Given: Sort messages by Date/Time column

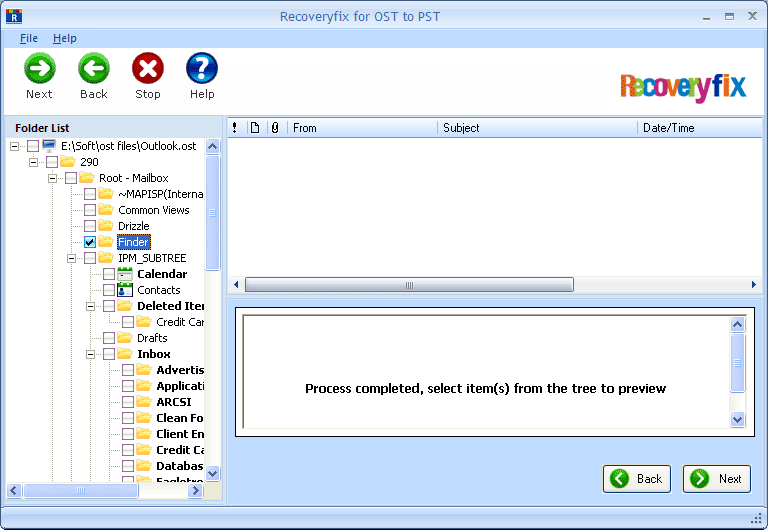Looking at the screenshot, I should 700,128.
